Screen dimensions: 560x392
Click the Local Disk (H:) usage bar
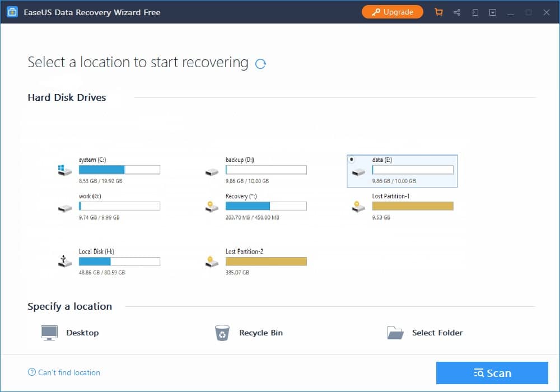tap(119, 262)
